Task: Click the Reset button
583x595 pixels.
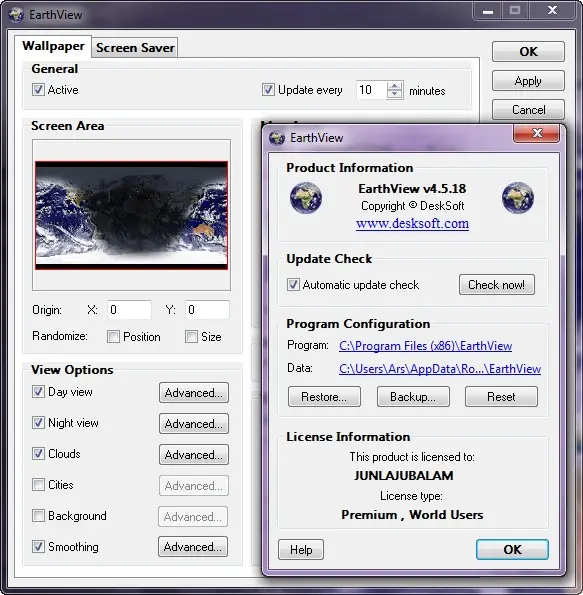Action: click(501, 397)
